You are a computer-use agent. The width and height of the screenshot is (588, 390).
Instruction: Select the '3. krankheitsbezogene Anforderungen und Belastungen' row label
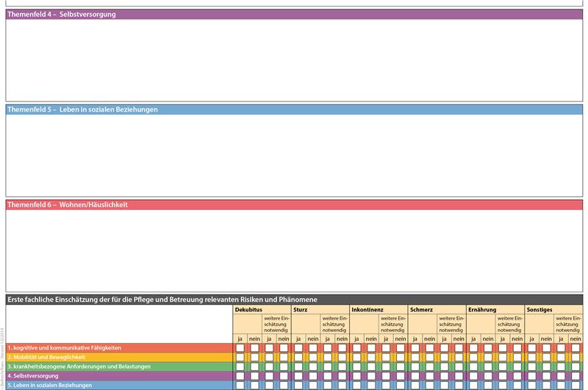tap(79, 366)
